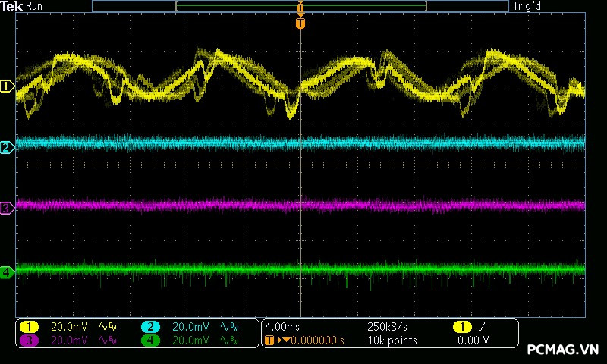The width and height of the screenshot is (607, 364).
Task: Click the 10k points record length readout
Action: click(392, 340)
